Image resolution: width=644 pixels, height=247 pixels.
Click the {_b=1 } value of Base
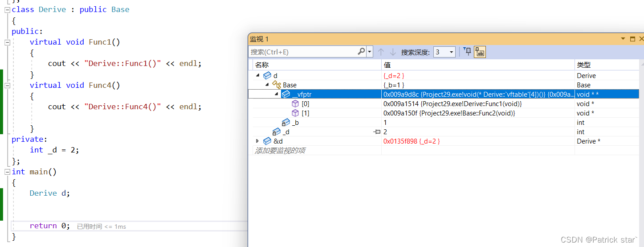coord(394,85)
